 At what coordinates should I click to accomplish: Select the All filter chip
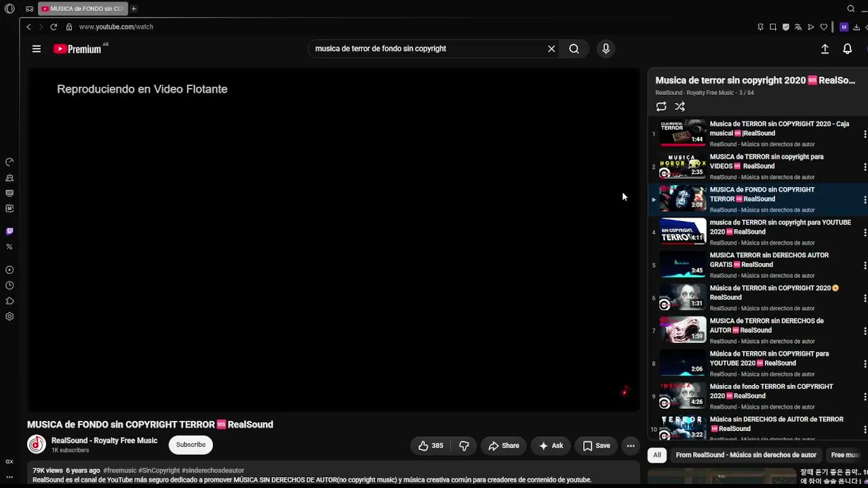pos(657,455)
